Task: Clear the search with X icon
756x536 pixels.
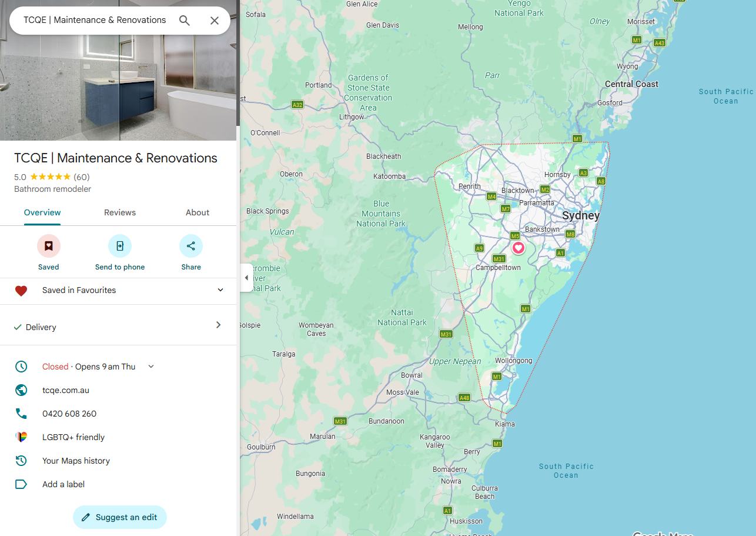Action: click(215, 21)
